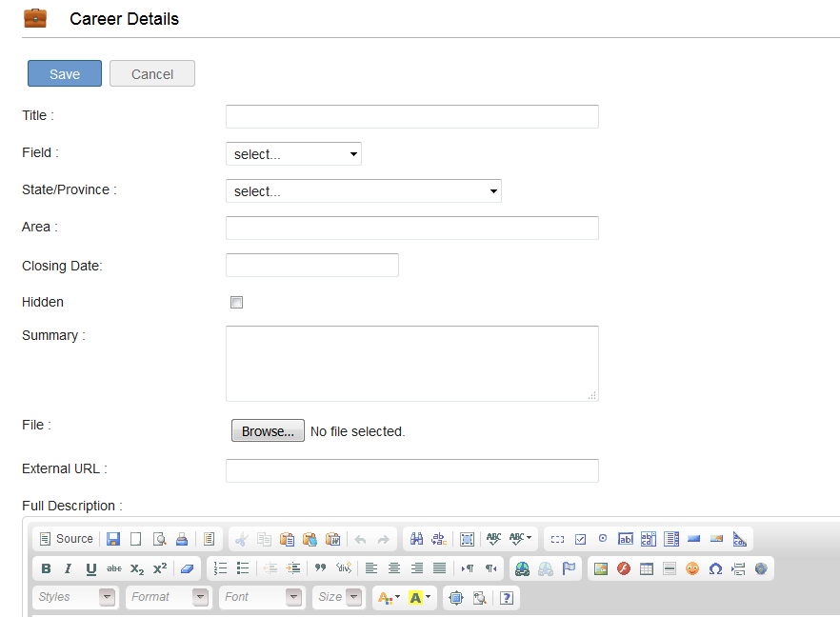Align text left

pos(371,568)
